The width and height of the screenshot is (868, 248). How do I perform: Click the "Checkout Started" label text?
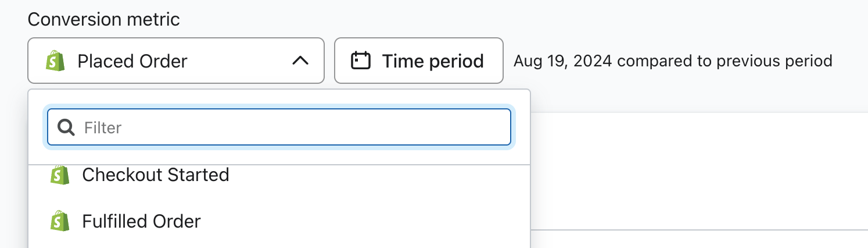coord(156,175)
